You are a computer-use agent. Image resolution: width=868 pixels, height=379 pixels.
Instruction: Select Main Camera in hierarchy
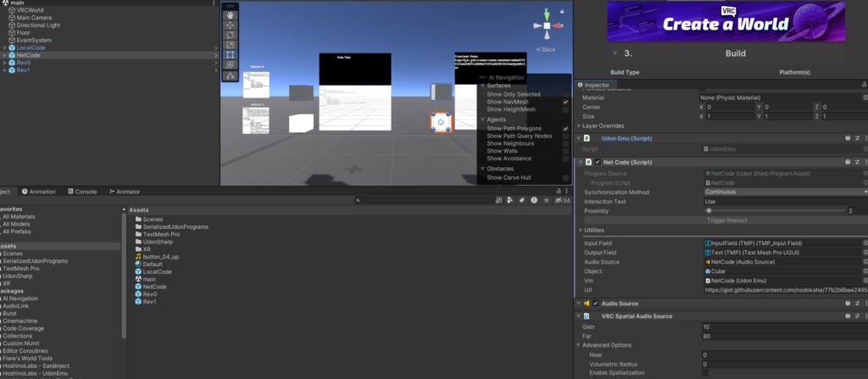pyautogui.click(x=34, y=18)
